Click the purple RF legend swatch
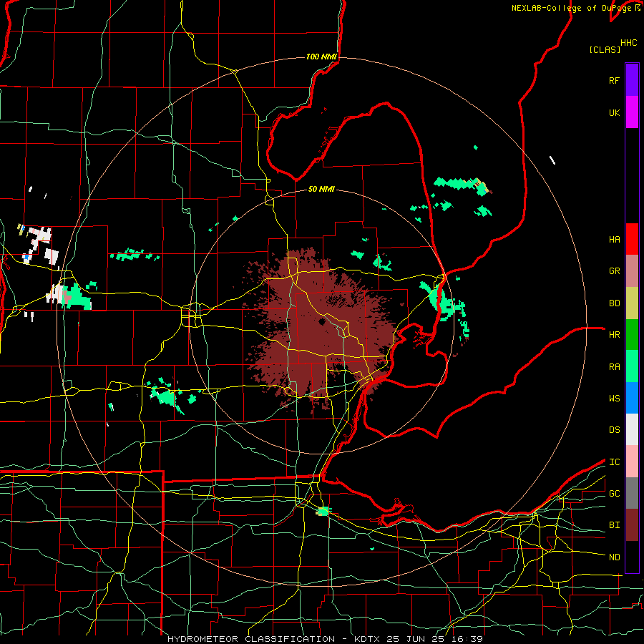Image resolution: width=644 pixels, height=644 pixels. 632,79
